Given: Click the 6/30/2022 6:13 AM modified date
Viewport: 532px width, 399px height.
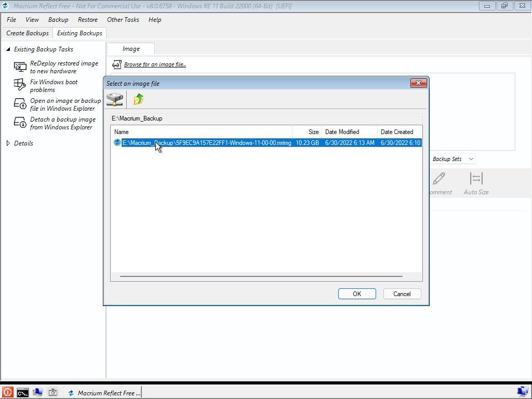Looking at the screenshot, I should [350, 143].
